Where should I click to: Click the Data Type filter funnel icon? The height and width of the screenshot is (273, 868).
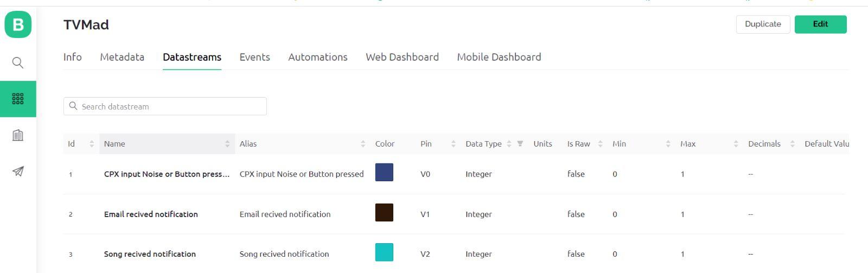pos(520,144)
